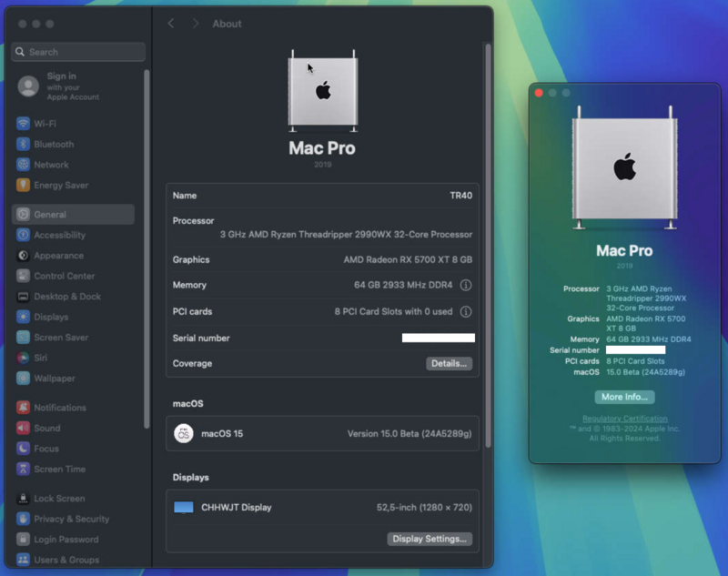Viewport: 728px width, 576px height.
Task: Open Privacy & Security hand icon
Action: click(x=23, y=519)
